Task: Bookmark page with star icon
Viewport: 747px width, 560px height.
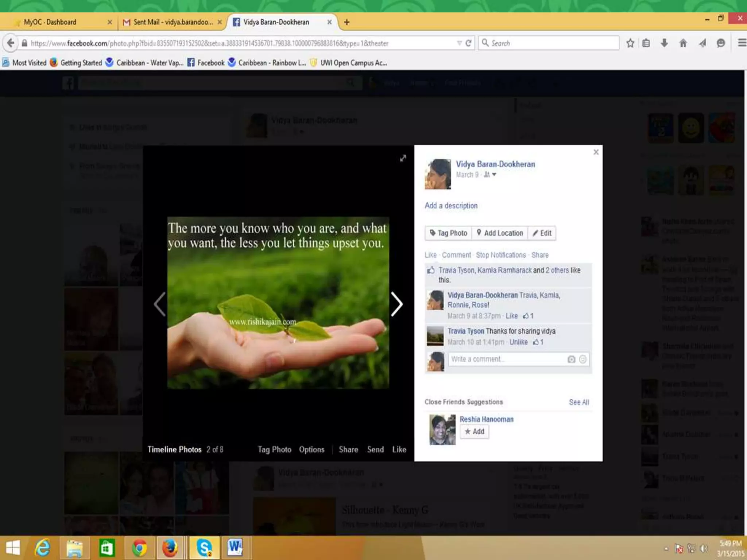Action: coord(630,43)
